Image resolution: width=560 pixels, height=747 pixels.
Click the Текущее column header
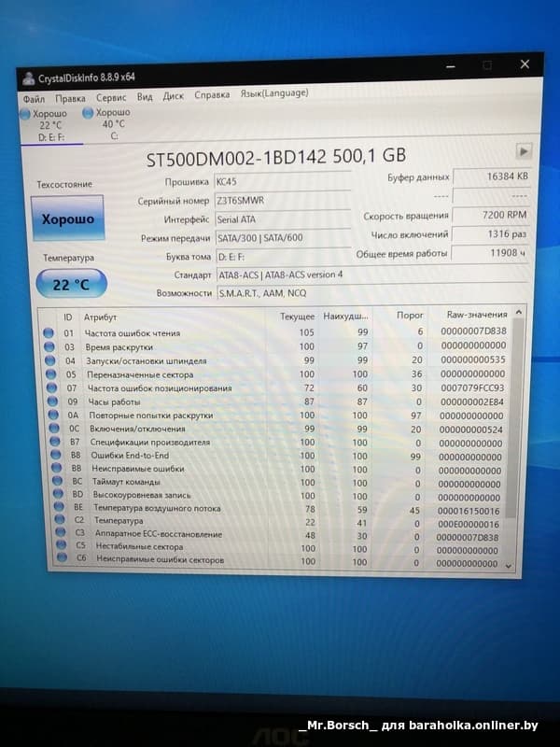pos(297,317)
